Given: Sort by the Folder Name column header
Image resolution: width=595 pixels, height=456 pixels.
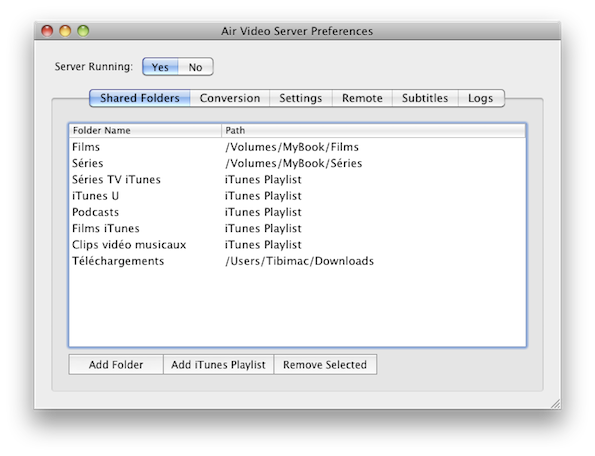Looking at the screenshot, I should point(145,131).
